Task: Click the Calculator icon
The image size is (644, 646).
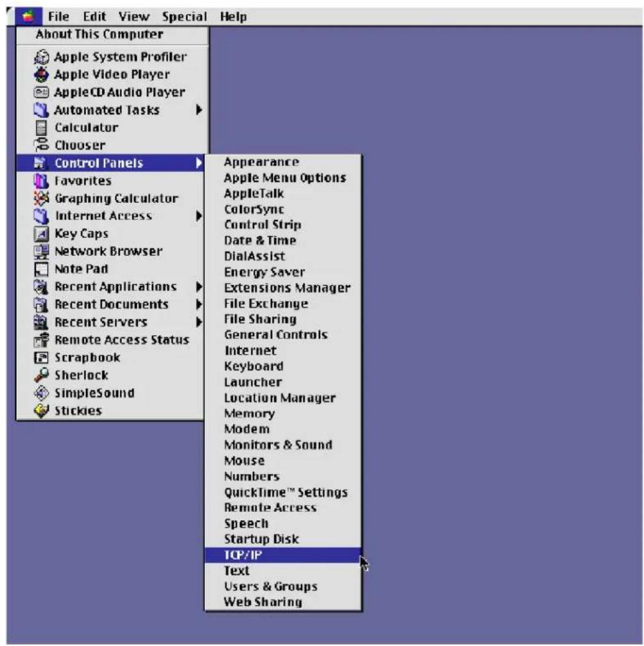Action: [41, 128]
